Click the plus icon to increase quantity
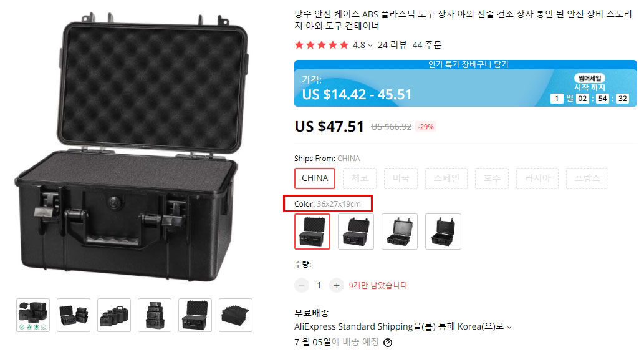This screenshot has height=352, width=644. pyautogui.click(x=337, y=285)
